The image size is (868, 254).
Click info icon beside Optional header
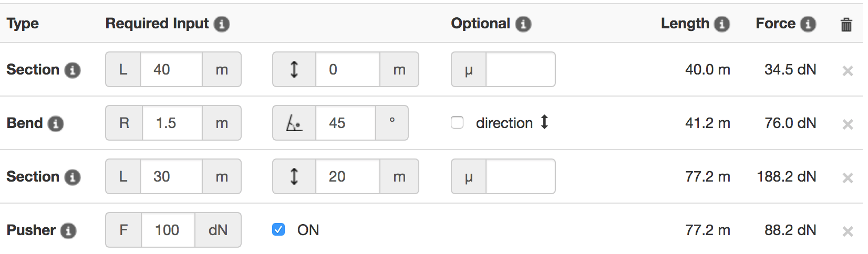(x=523, y=24)
